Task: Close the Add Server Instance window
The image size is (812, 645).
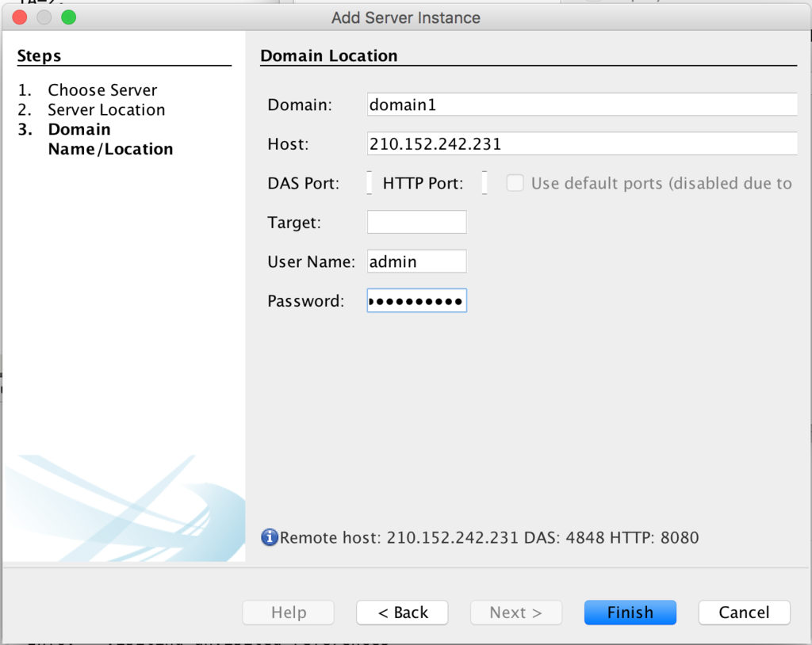Action: pos(20,17)
